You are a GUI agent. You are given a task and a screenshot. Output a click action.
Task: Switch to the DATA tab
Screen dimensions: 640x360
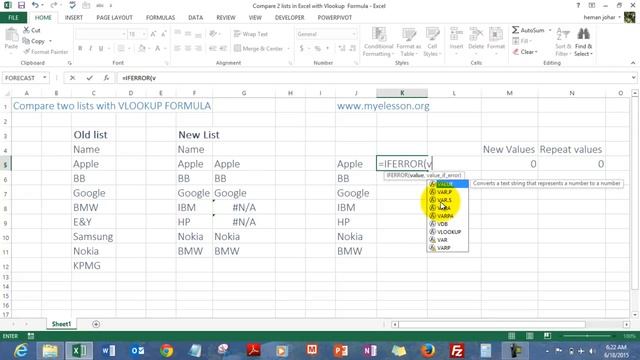196,18
